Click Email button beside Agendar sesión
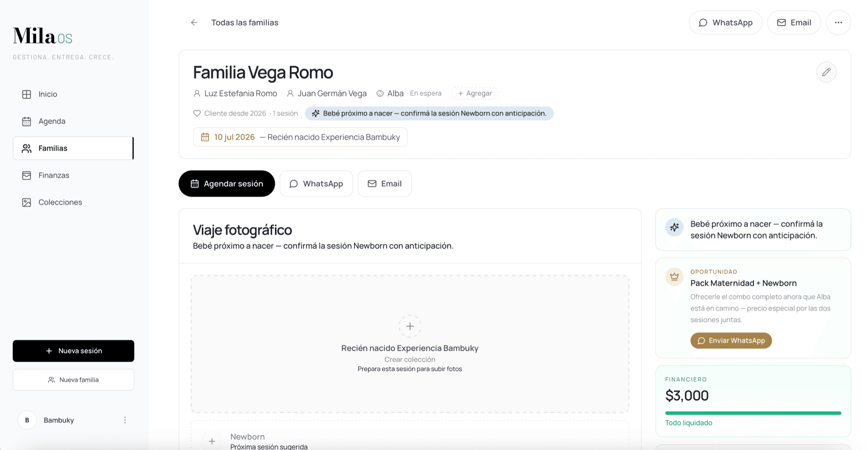Image resolution: width=868 pixels, height=450 pixels. click(384, 183)
